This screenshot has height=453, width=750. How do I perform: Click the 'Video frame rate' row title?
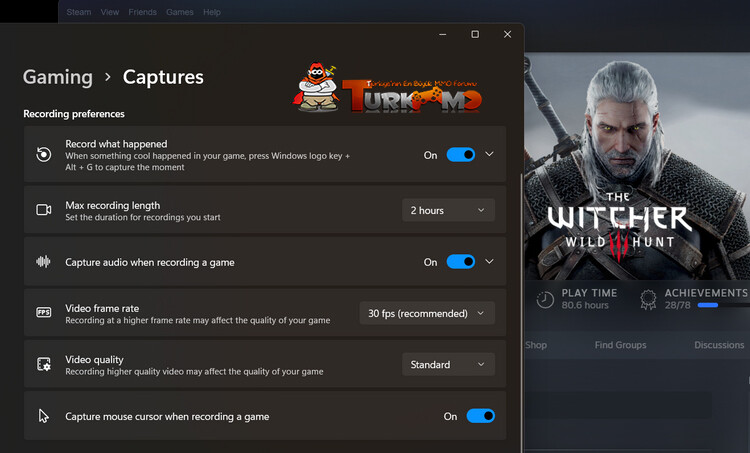point(102,309)
